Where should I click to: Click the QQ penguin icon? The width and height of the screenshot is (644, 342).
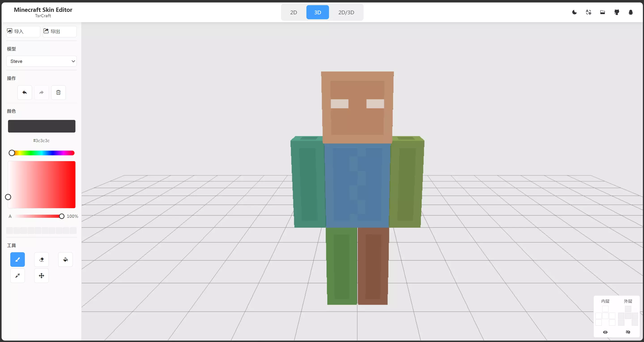click(x=631, y=12)
